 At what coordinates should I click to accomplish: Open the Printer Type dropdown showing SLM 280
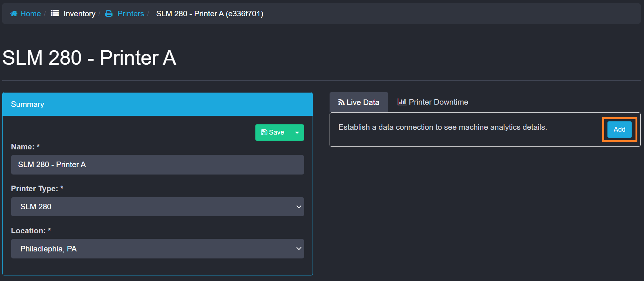click(157, 207)
